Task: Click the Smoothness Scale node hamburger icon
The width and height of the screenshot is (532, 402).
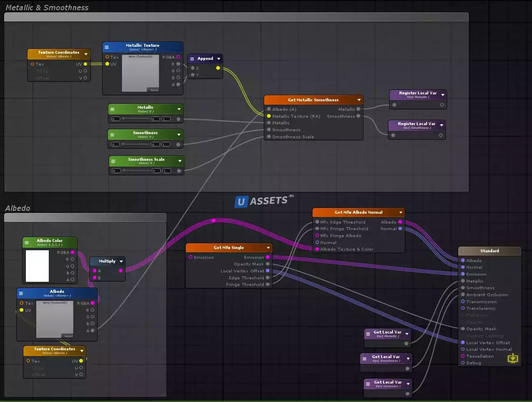Action: [x=113, y=161]
